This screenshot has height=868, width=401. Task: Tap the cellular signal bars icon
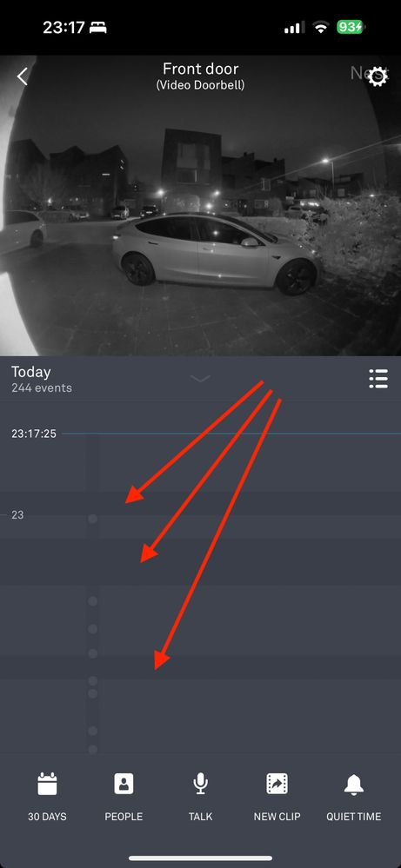click(294, 28)
